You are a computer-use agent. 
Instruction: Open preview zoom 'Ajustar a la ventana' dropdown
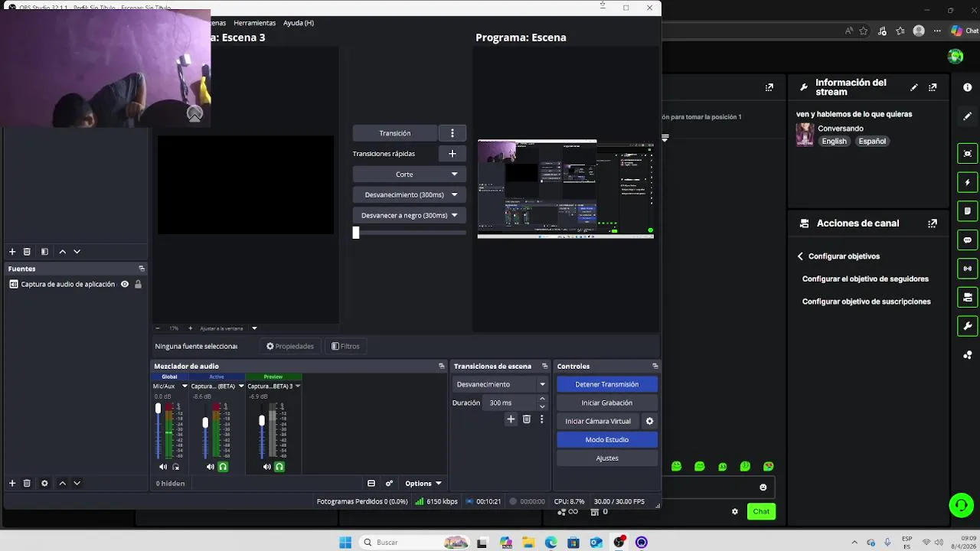[254, 328]
